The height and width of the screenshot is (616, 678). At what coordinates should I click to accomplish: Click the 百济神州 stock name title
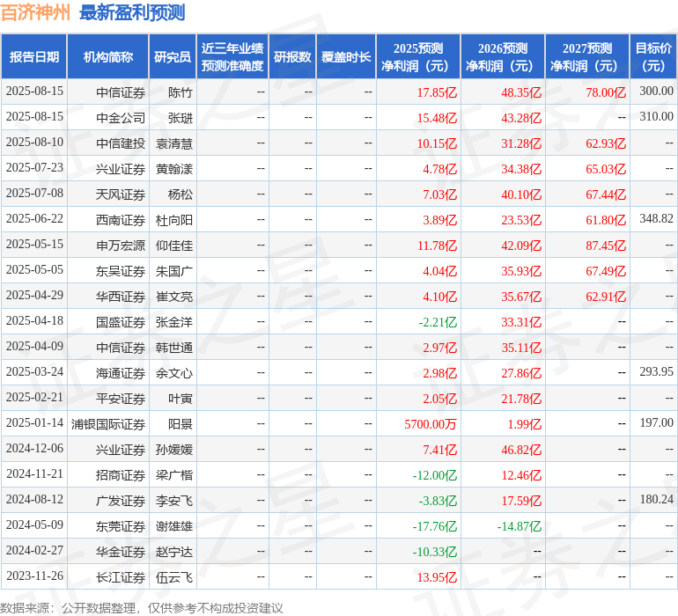[36, 13]
